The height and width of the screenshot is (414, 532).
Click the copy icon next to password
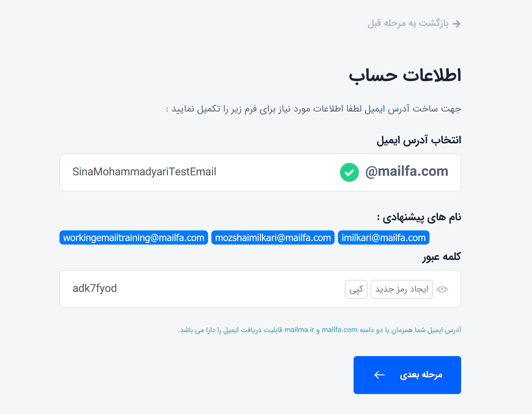[356, 289]
